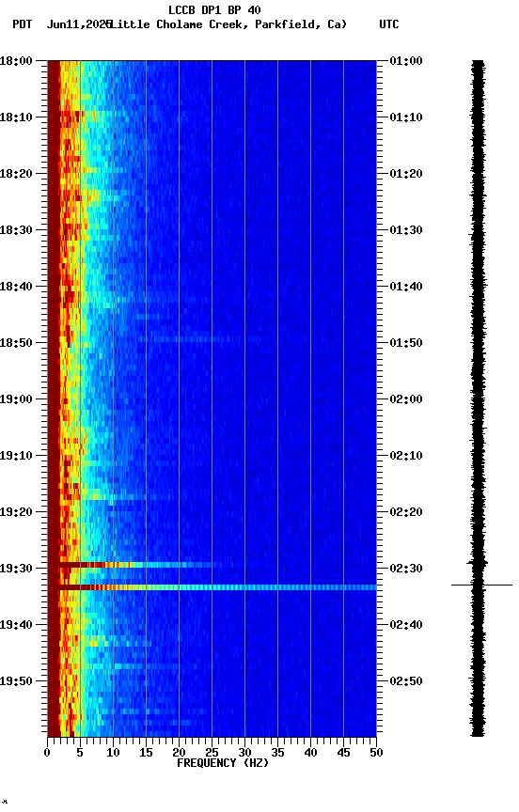Click the 45 Hz frequency axis label
The height and width of the screenshot is (812, 519).
343,753
